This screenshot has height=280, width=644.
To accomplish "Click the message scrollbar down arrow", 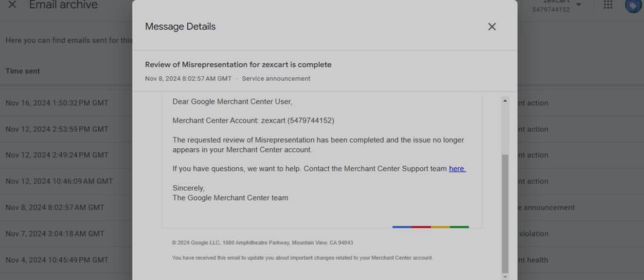I will [505, 277].
